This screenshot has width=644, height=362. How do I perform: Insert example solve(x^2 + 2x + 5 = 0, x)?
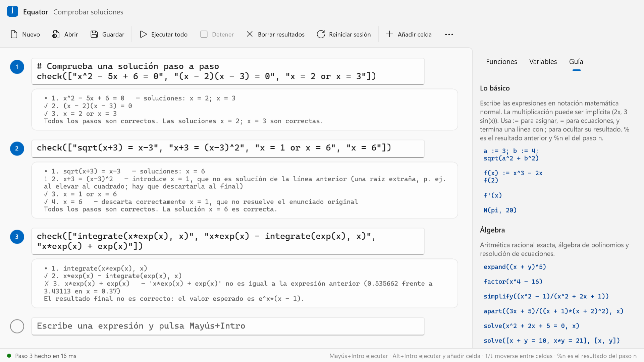tap(531, 326)
